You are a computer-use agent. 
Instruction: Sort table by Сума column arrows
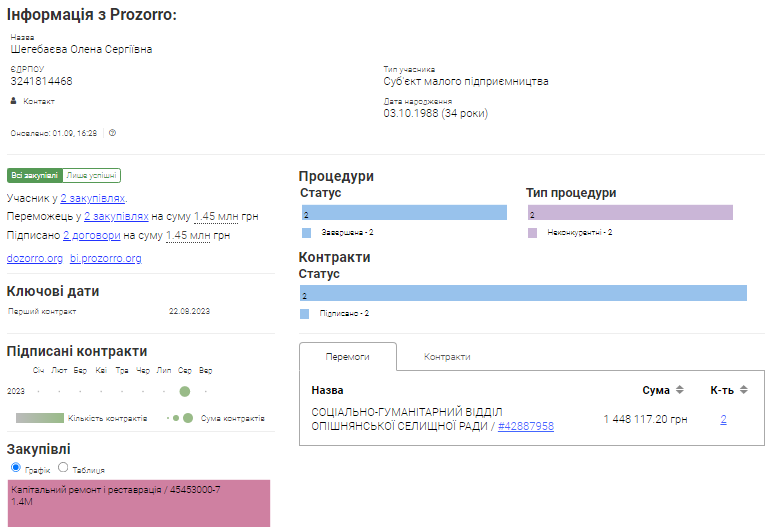click(680, 390)
